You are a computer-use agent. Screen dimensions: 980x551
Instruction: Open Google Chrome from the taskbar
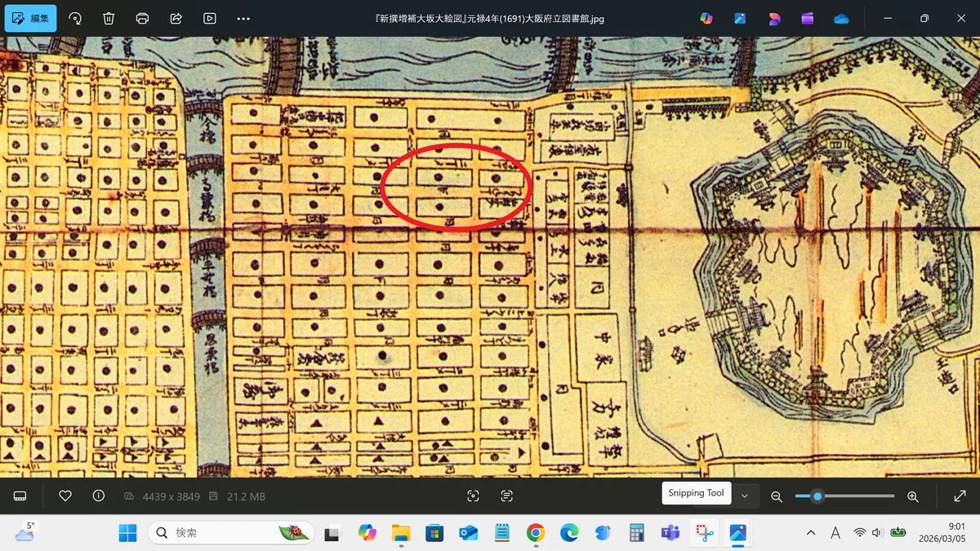coord(536,533)
